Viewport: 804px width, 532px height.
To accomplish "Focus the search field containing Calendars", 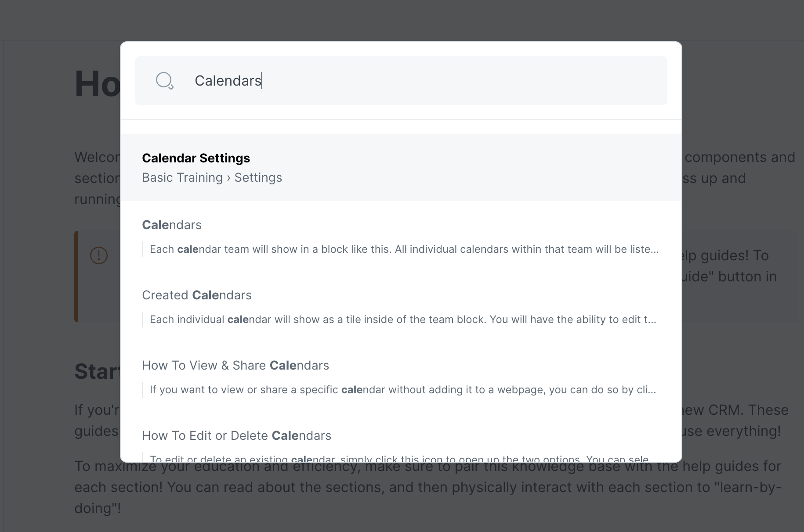I will (x=417, y=81).
